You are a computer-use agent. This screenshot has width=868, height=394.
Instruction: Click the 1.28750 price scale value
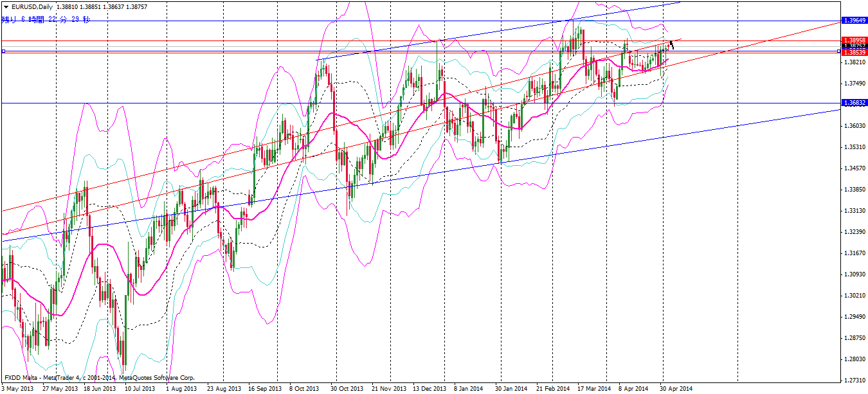point(854,338)
